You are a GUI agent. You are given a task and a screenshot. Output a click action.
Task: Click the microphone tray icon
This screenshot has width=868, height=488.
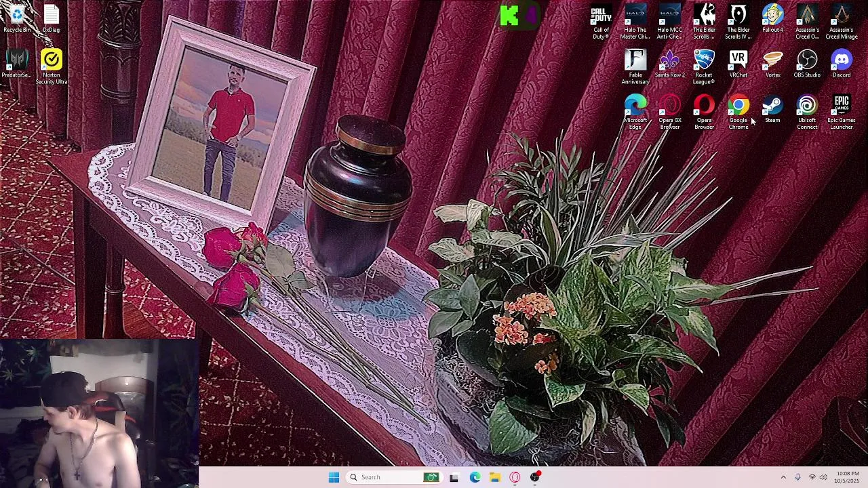pos(797,477)
